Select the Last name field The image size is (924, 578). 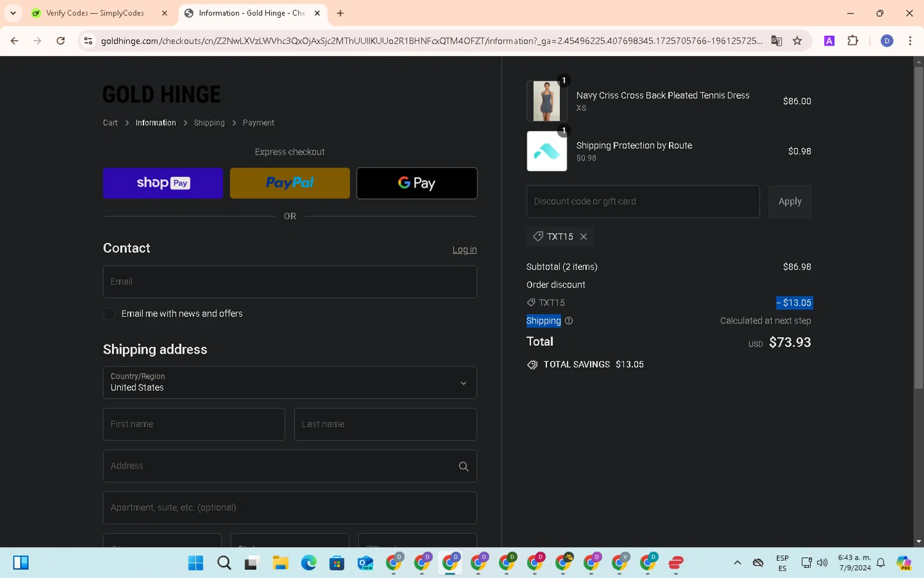tap(386, 425)
